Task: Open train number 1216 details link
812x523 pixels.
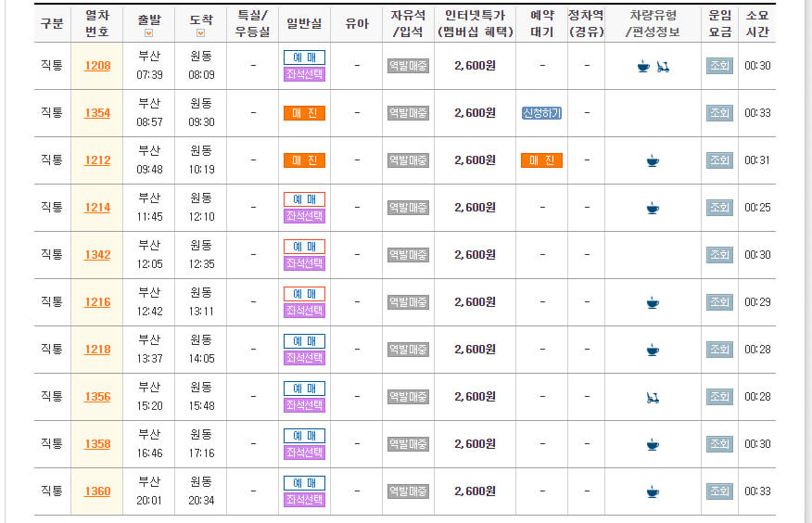Action: click(97, 302)
